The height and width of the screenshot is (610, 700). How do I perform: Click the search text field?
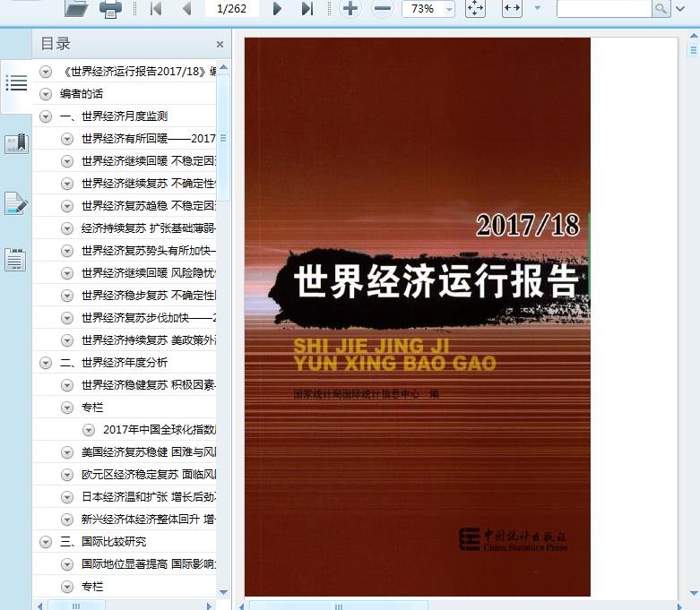click(604, 8)
